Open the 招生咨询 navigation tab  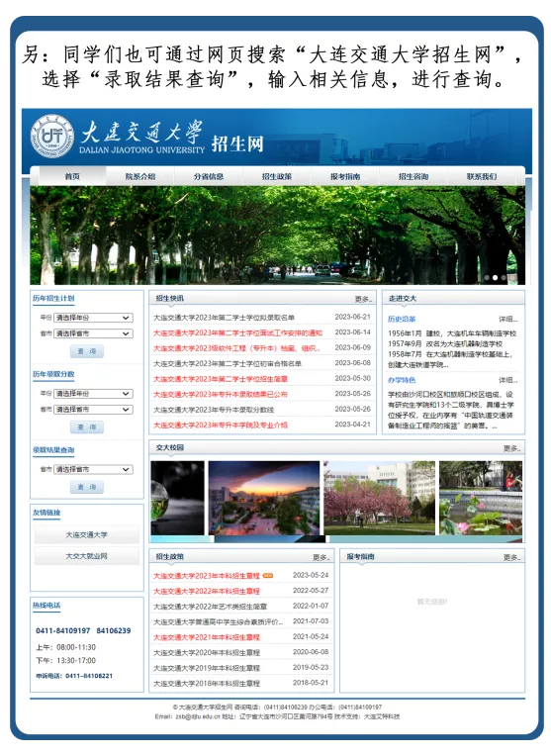coord(413,176)
